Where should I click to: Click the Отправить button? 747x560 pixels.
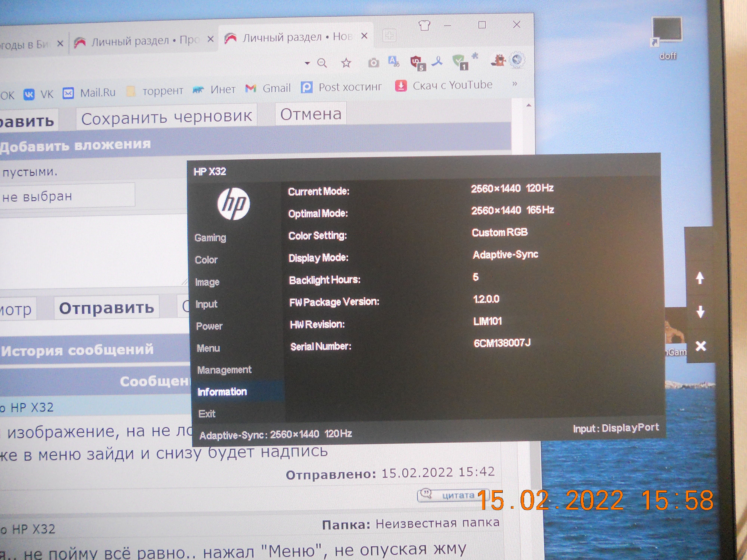(x=106, y=307)
